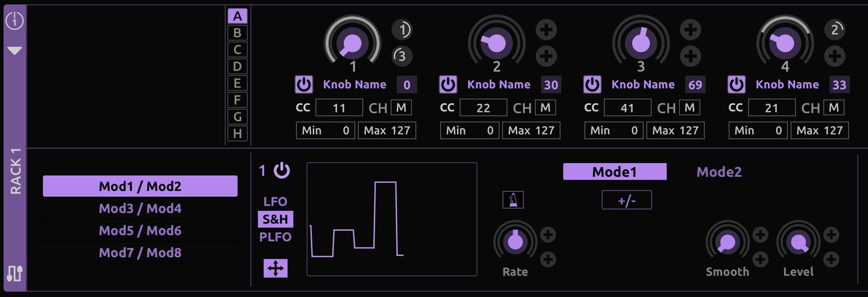The image size is (868, 297).
Task: Open the channel M dropdown for knob 4
Action: point(833,107)
